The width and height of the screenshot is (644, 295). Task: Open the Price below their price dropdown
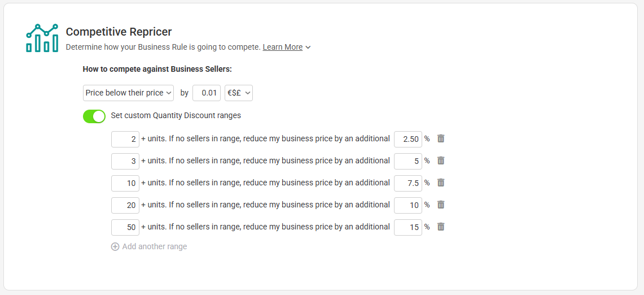[128, 93]
